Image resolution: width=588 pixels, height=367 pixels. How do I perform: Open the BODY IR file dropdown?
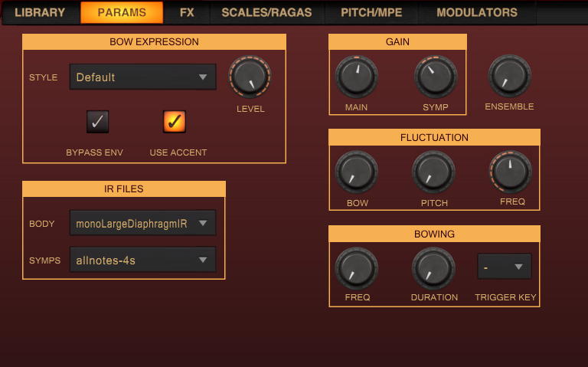(x=142, y=223)
